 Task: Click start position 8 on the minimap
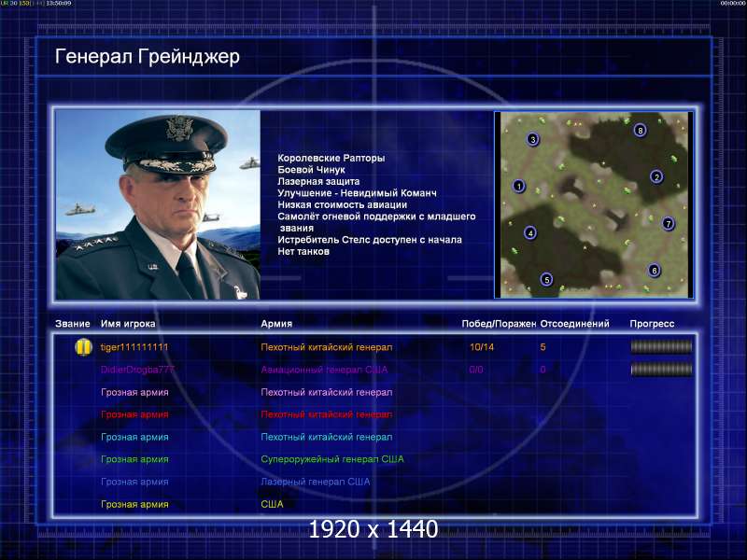pos(640,130)
